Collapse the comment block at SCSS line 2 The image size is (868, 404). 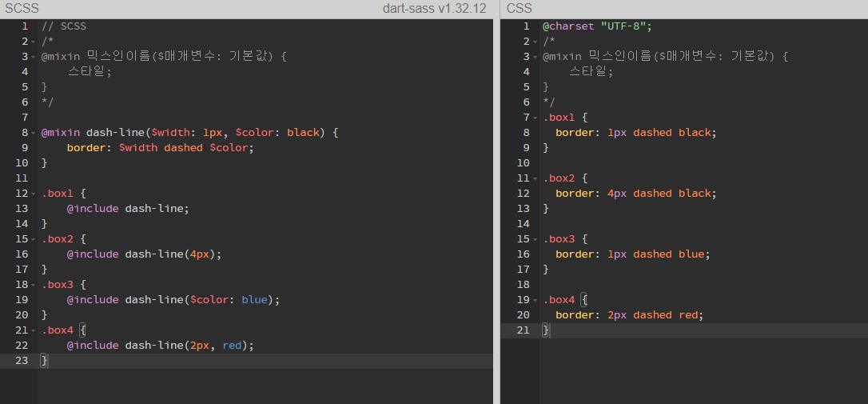click(34, 42)
